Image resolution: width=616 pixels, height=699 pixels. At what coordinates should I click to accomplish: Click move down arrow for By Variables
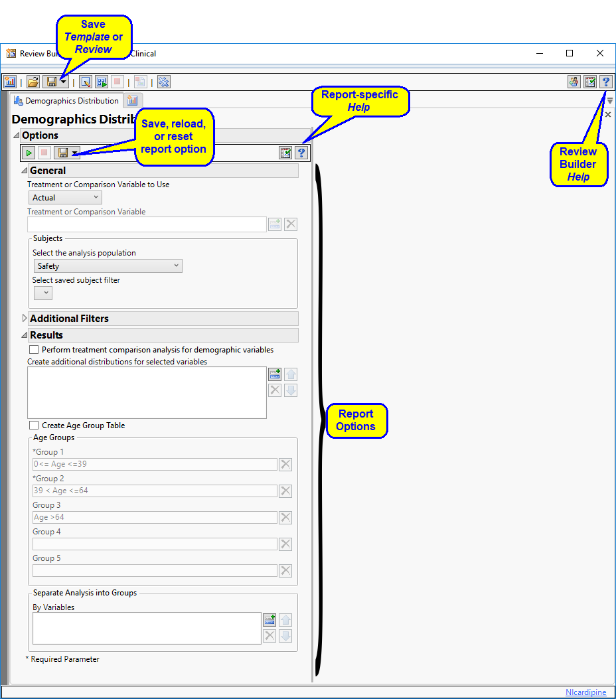point(285,636)
